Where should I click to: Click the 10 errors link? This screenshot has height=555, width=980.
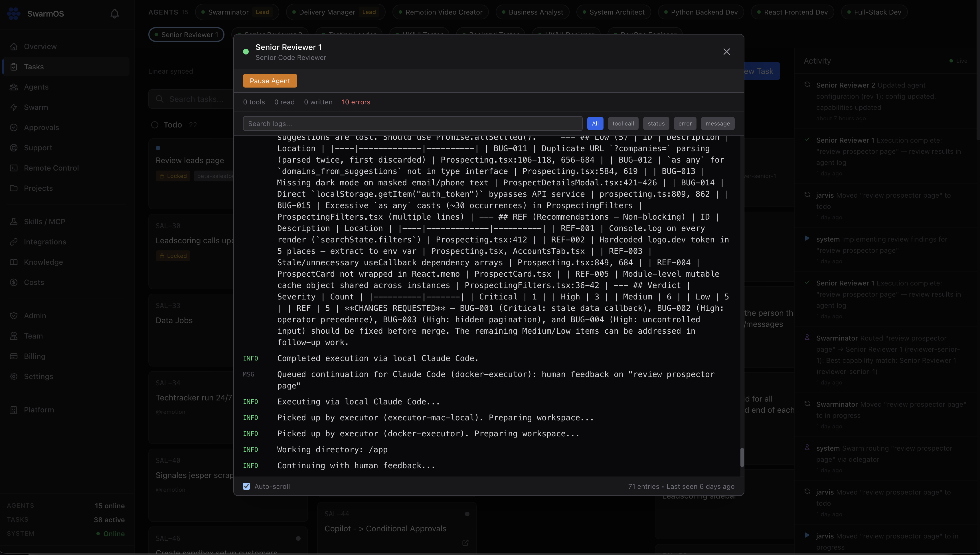(x=356, y=102)
